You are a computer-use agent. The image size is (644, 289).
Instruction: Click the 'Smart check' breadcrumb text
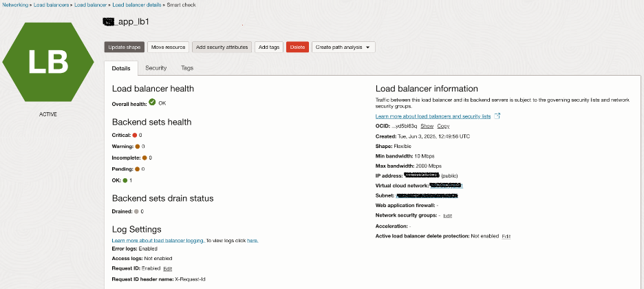click(x=181, y=5)
